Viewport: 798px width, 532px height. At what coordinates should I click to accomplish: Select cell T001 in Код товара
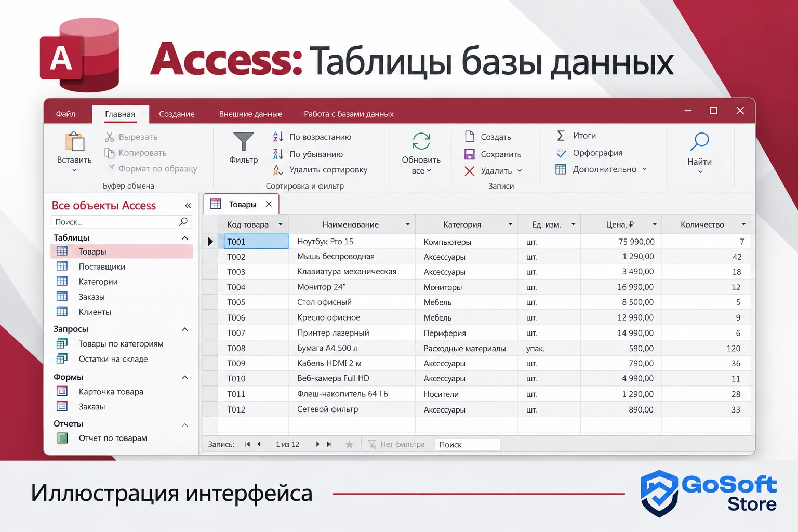(x=256, y=242)
